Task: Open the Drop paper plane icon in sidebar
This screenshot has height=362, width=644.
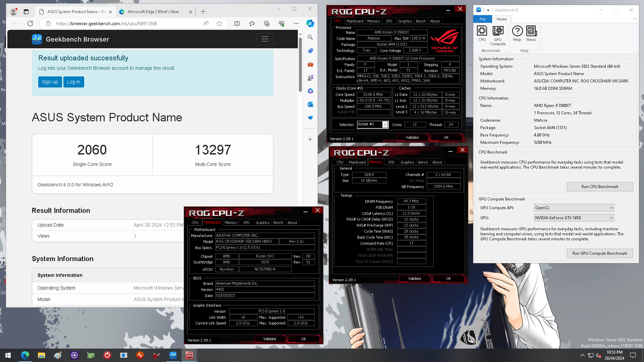Action: [x=310, y=118]
